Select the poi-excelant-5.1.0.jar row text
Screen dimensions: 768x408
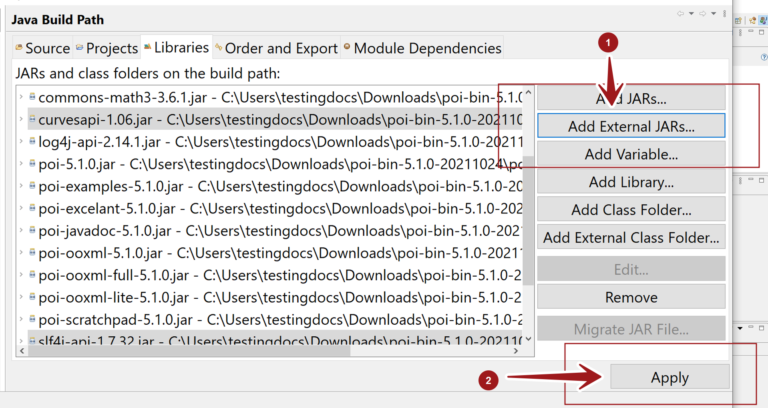[280, 209]
